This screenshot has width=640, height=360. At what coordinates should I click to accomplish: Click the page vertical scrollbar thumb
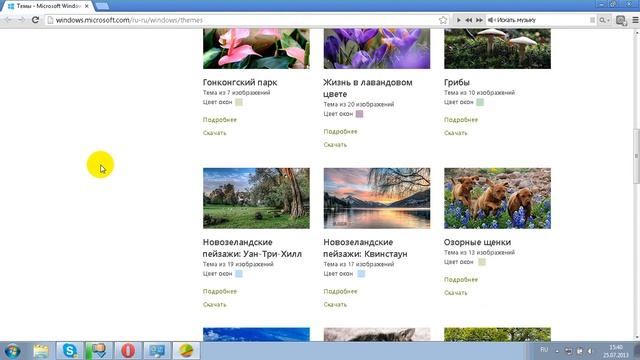pyautogui.click(x=636, y=156)
